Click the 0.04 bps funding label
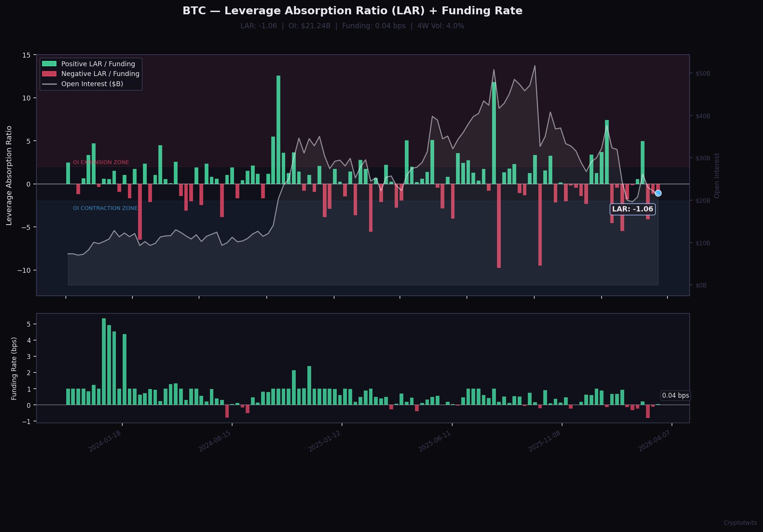Screen dimensions: 763x532 pyautogui.click(x=675, y=395)
